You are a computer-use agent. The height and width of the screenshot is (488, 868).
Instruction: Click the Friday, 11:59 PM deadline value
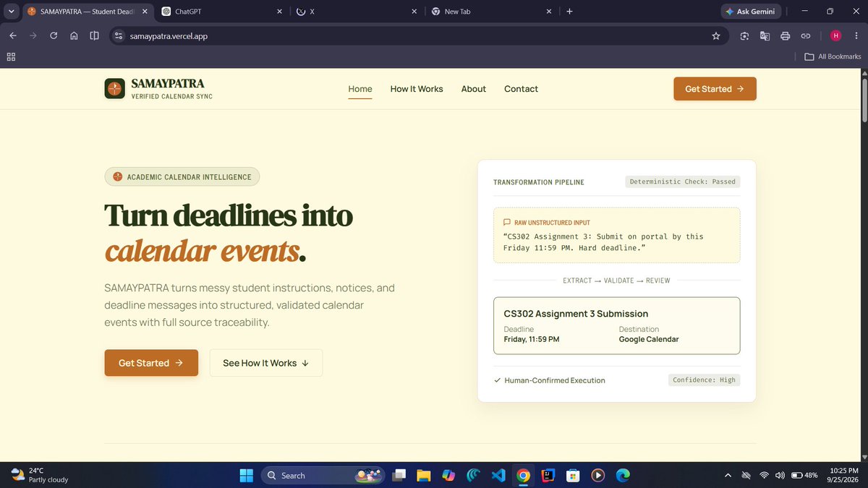tap(532, 339)
